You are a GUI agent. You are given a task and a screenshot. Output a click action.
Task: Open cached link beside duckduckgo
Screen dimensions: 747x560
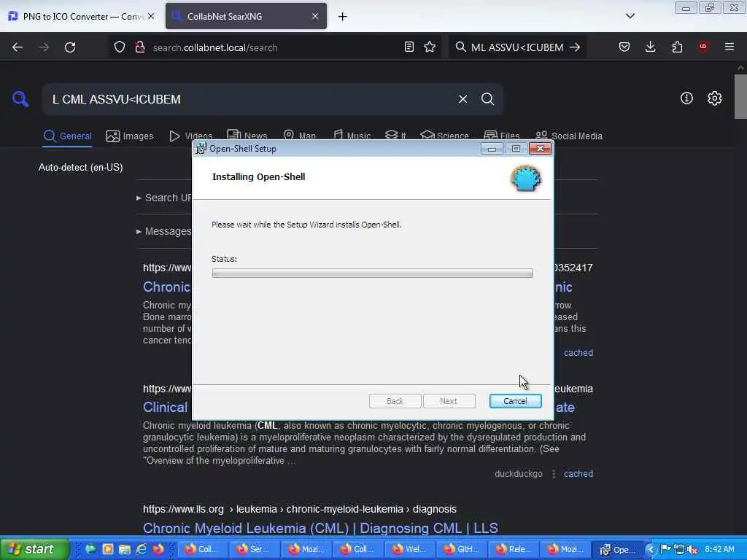(x=578, y=474)
